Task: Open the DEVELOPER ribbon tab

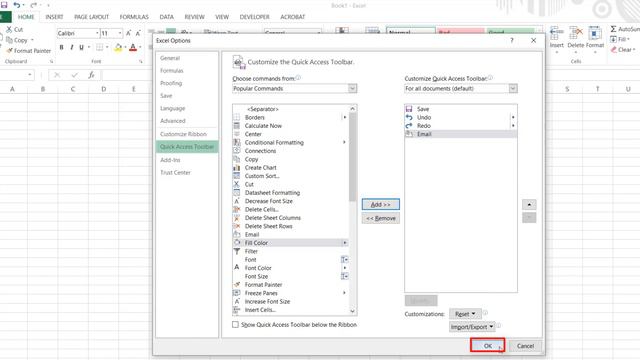Action: click(x=255, y=17)
